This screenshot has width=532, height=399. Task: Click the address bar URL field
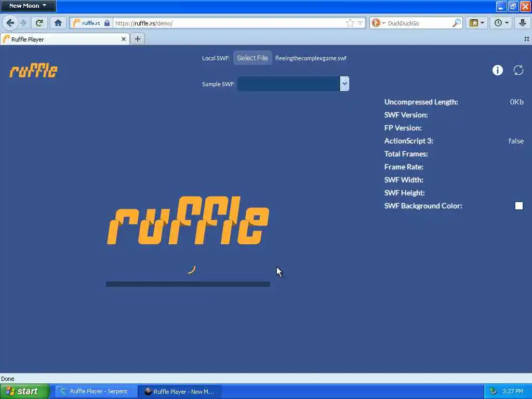click(229, 23)
